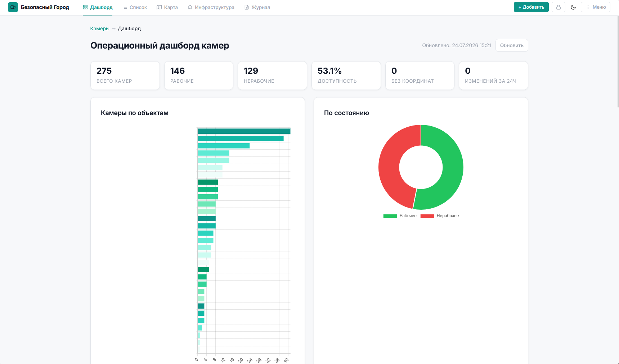Screen dimensions: 619x364
Task: Switch to the Дашборд tab
Action: (98, 7)
